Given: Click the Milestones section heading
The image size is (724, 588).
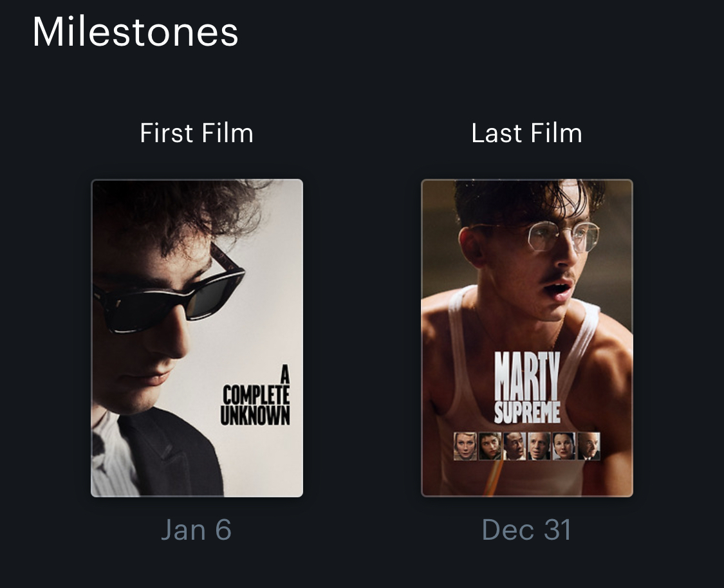Looking at the screenshot, I should (x=135, y=32).
